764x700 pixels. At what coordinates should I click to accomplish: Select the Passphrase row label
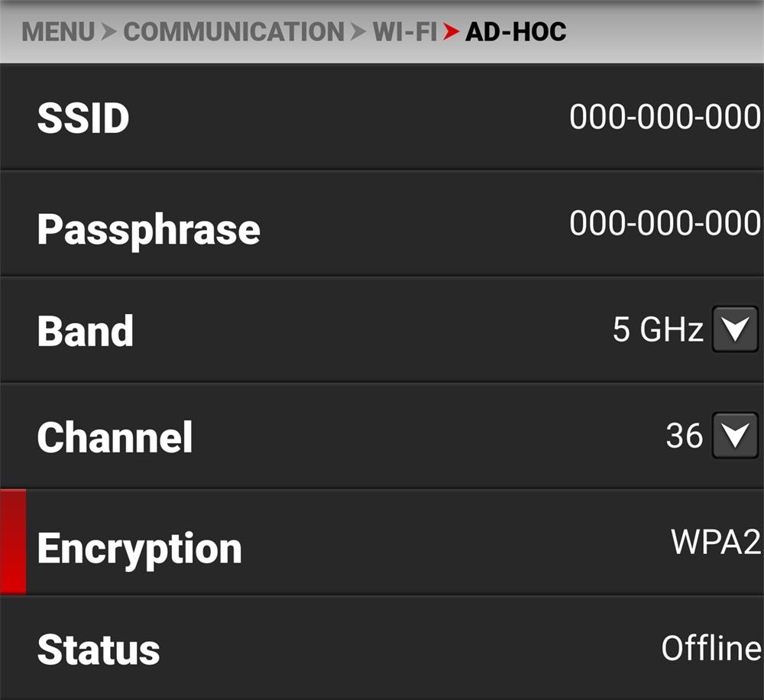coord(148,228)
